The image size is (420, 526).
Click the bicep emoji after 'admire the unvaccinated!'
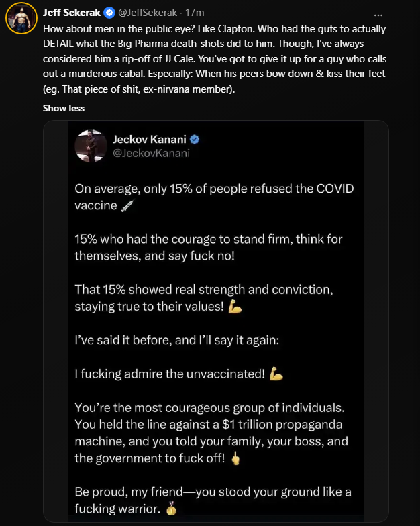276,374
